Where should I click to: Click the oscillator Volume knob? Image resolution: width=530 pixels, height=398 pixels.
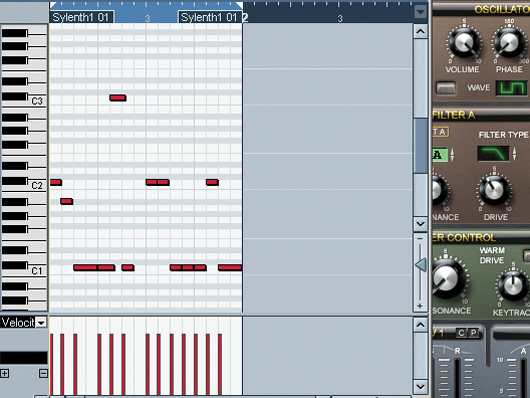[463, 43]
